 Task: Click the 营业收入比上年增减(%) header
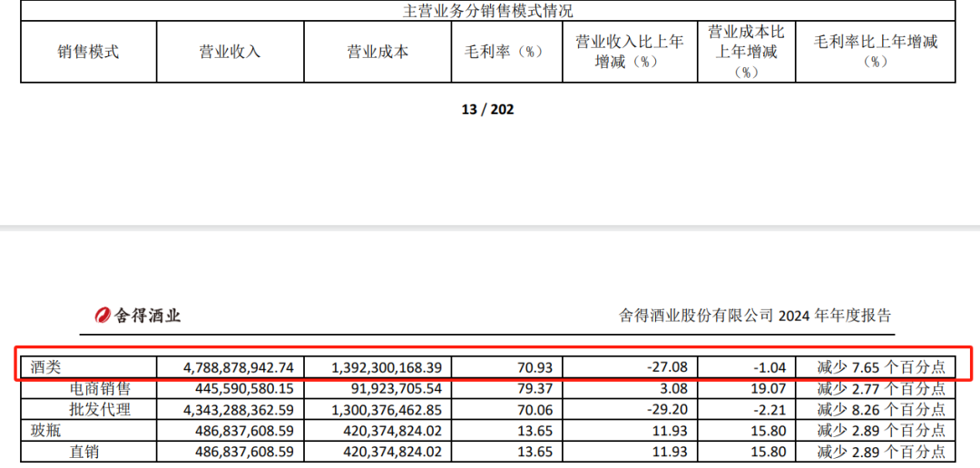630,52
